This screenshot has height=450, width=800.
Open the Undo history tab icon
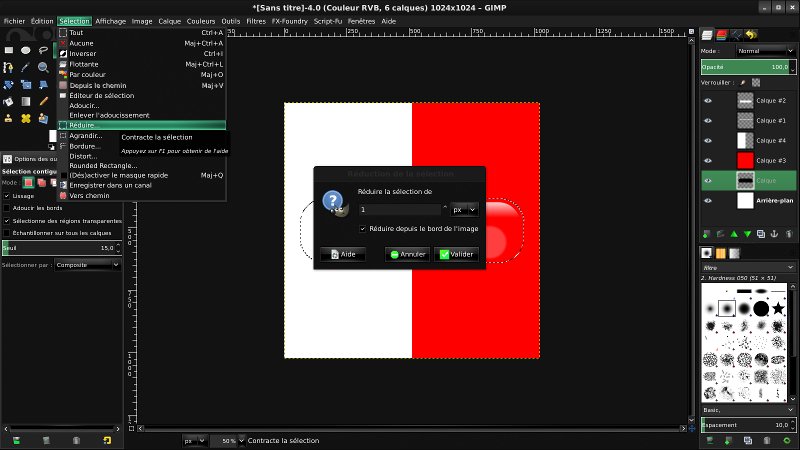pos(751,35)
